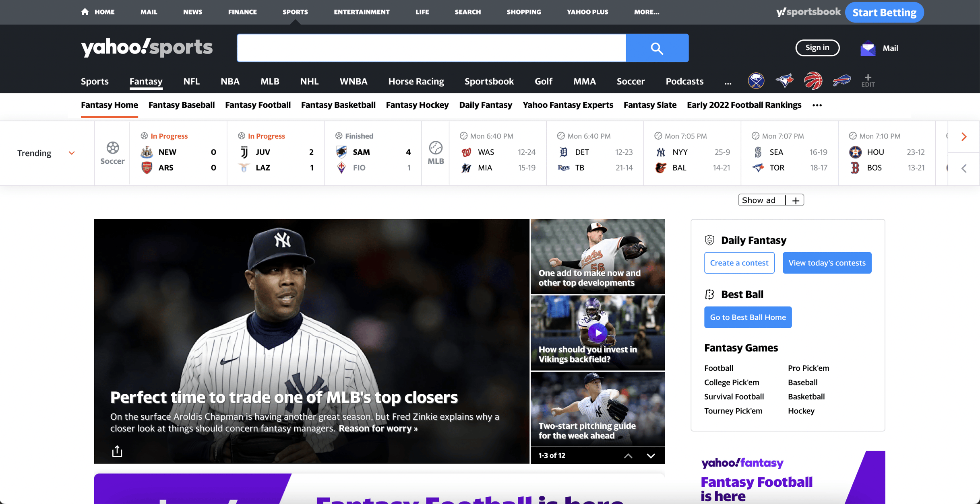Screen dimensions: 980x504
Task: Click Go to Best Ball Home button
Action: pyautogui.click(x=748, y=317)
